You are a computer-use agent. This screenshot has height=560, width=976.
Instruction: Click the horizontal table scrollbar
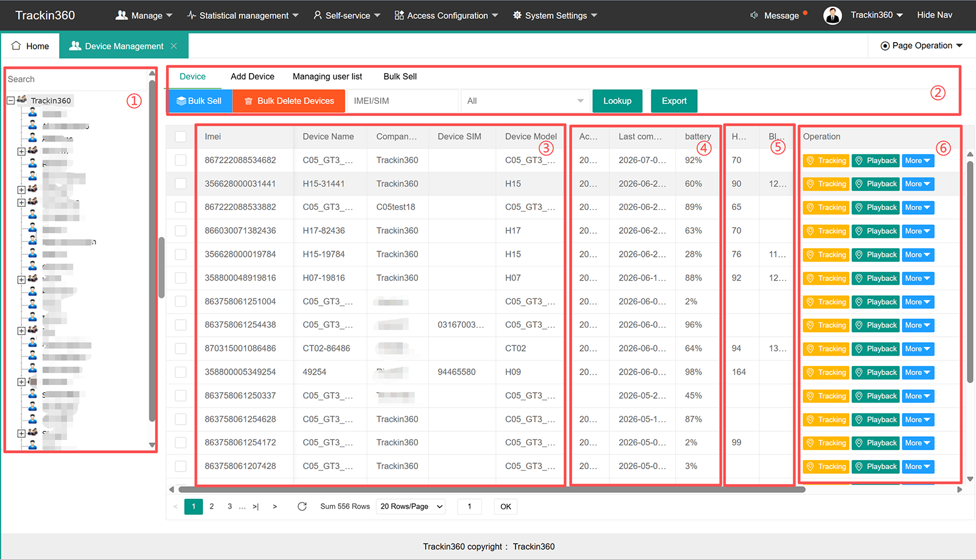pyautogui.click(x=492, y=489)
